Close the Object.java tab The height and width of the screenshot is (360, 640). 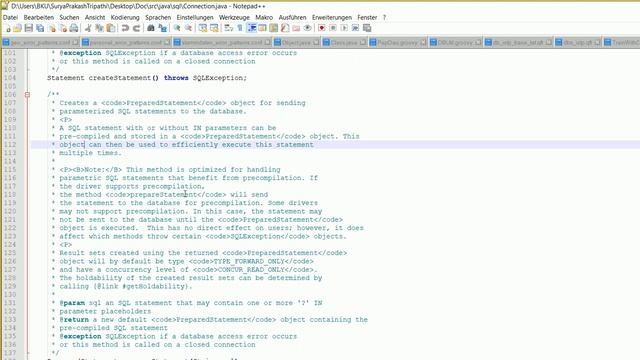pos(316,42)
